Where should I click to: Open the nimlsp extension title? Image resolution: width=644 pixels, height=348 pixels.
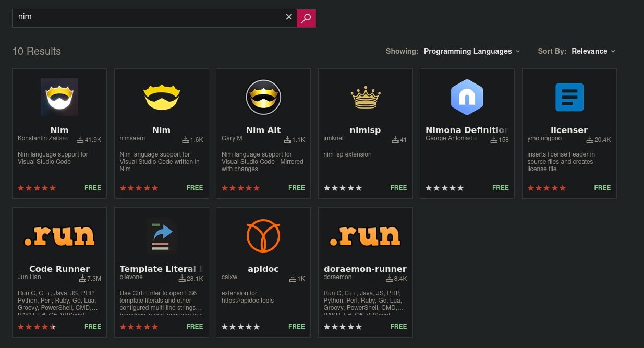click(x=366, y=130)
